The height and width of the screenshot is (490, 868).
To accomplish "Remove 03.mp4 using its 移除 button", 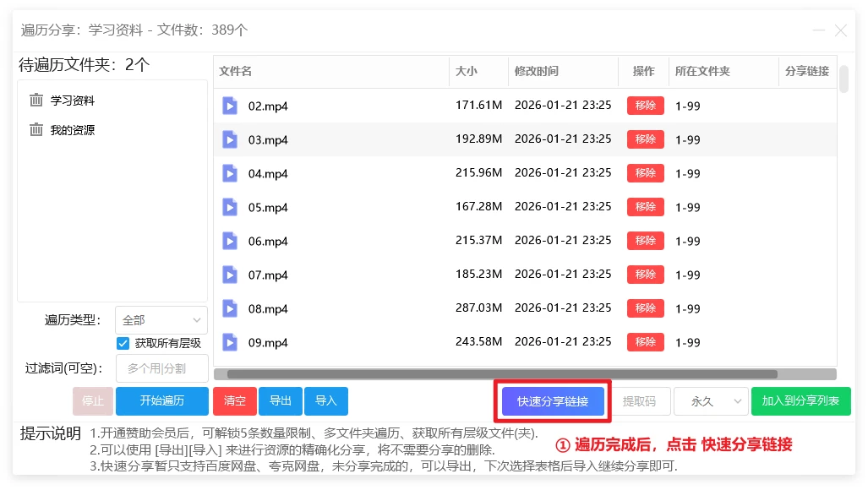I will (x=645, y=139).
